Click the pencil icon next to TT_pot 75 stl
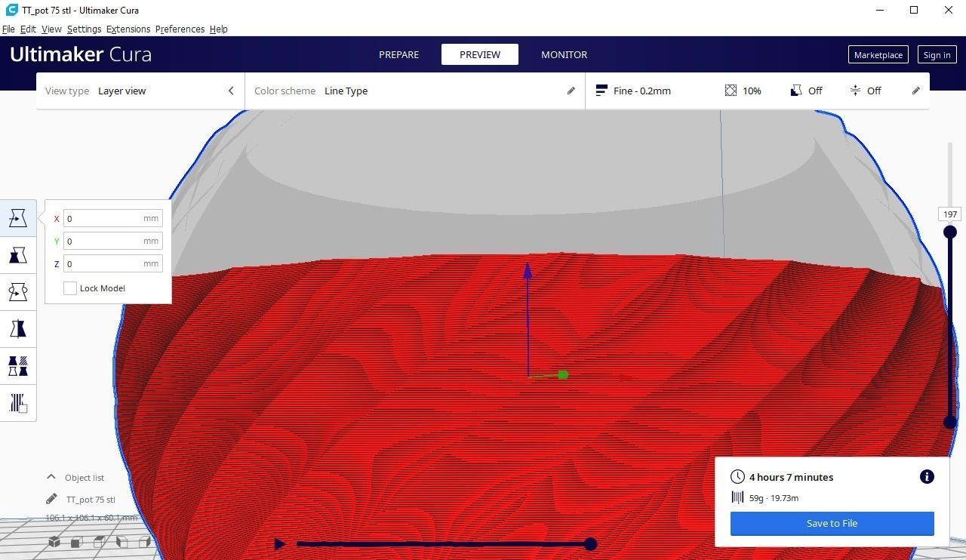This screenshot has width=966, height=560. (x=51, y=499)
